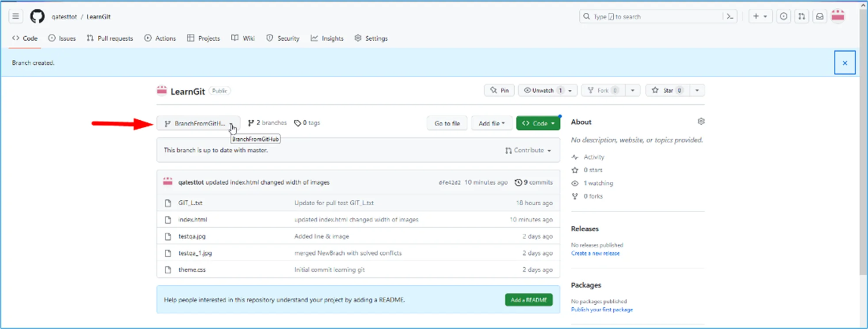Open the notifications inbox icon
This screenshot has height=329, width=868.
pyautogui.click(x=820, y=16)
